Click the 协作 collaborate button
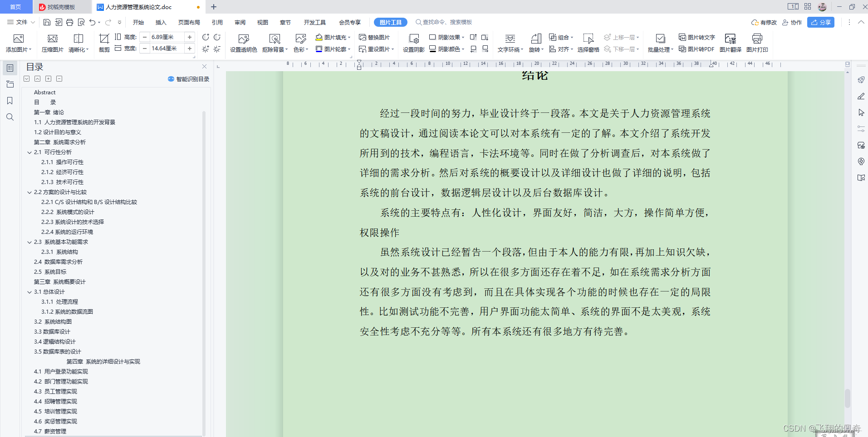This screenshot has width=868, height=437. [x=792, y=22]
